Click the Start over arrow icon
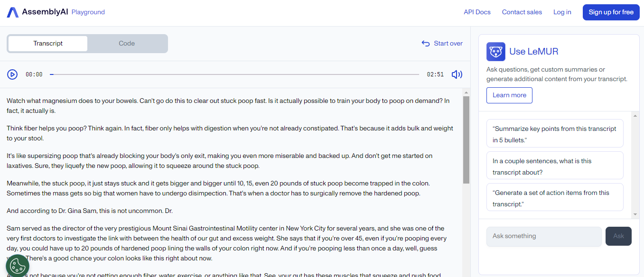The height and width of the screenshot is (277, 644). pyautogui.click(x=426, y=43)
